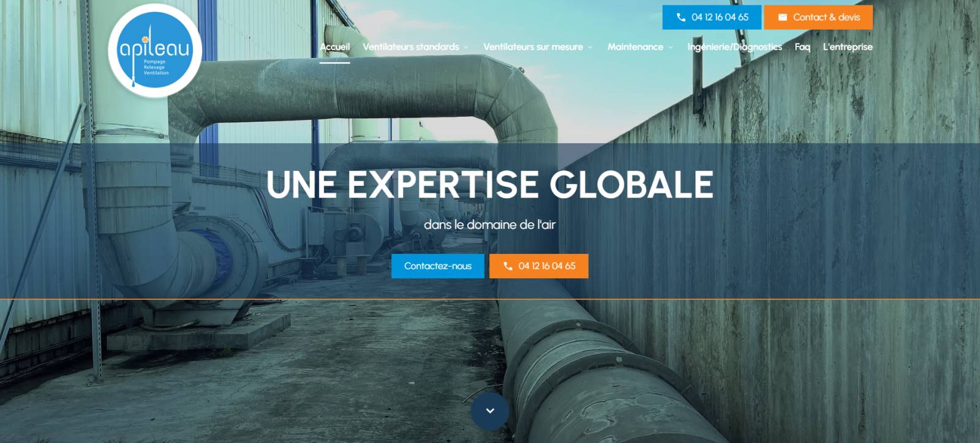Viewport: 980px width, 443px height.
Task: Open the Ventilateurs standards menu
Action: click(410, 47)
